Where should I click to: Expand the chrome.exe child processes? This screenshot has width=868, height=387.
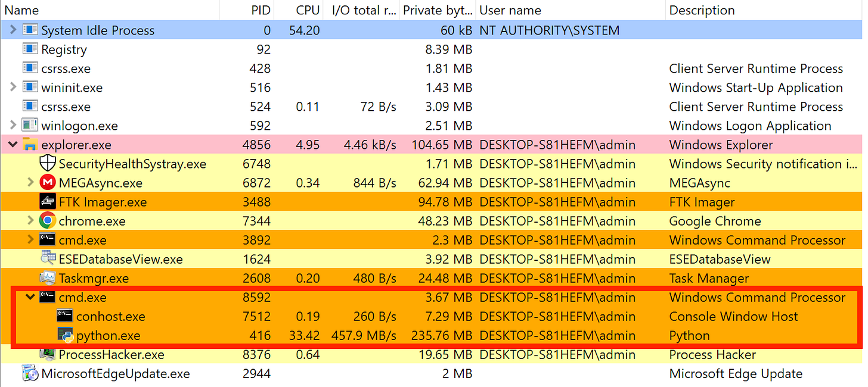coord(30,221)
